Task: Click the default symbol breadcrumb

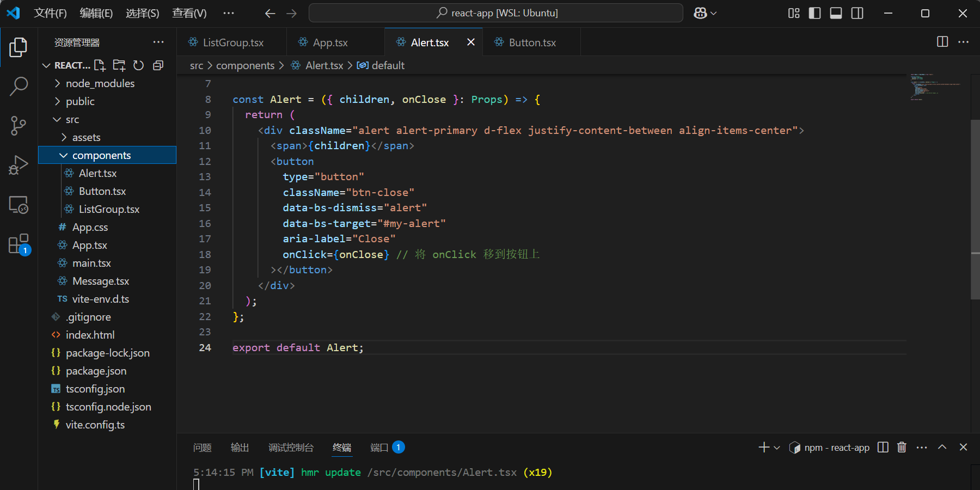Action: coord(381,65)
